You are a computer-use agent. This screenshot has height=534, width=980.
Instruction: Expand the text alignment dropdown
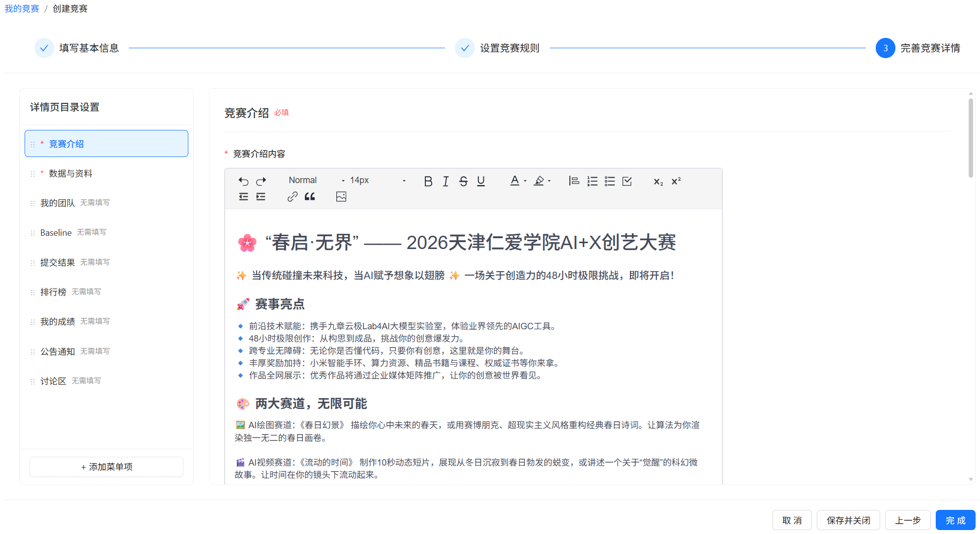click(x=574, y=181)
